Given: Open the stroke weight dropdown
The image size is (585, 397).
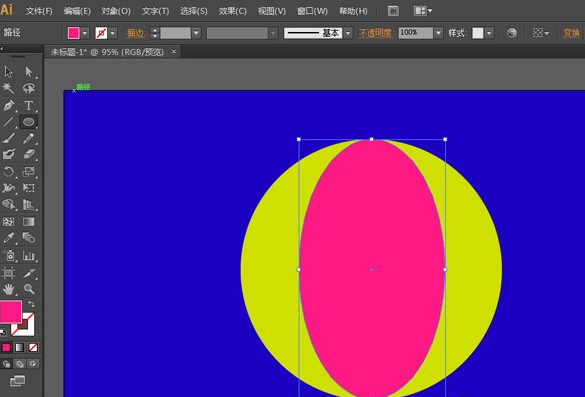Looking at the screenshot, I should (x=196, y=33).
